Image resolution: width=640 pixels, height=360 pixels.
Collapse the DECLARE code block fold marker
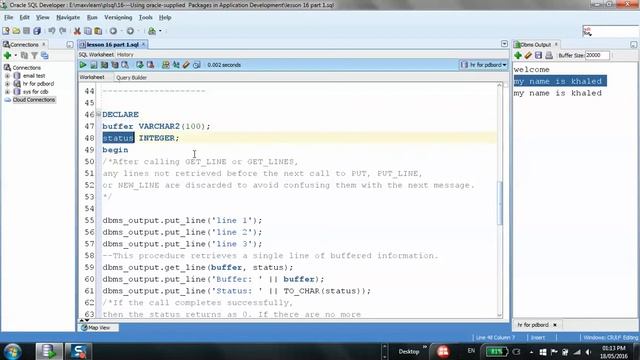98,114
